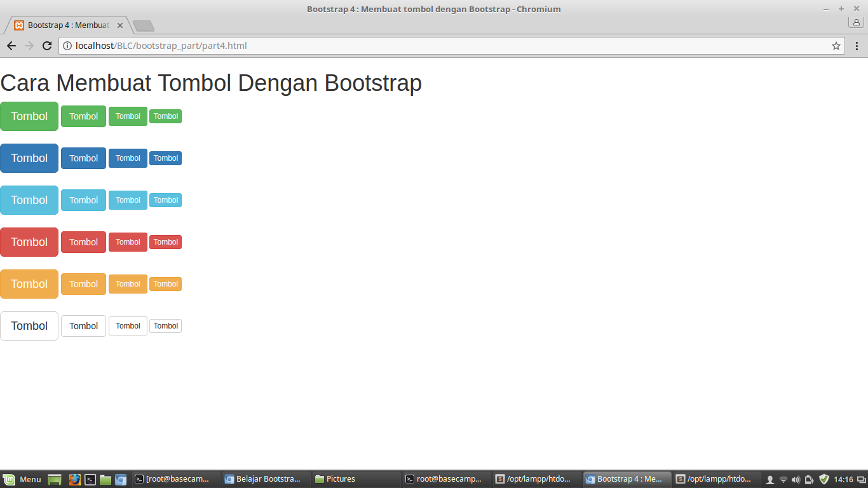This screenshot has width=868, height=488.
Task: Open the Chromium three-dot menu
Action: click(857, 46)
